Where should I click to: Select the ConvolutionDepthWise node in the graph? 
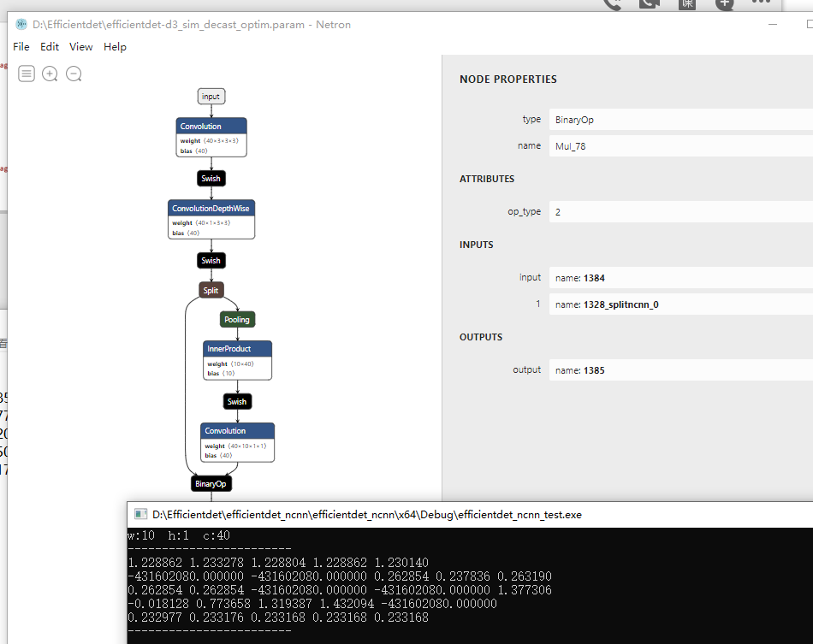pos(211,208)
